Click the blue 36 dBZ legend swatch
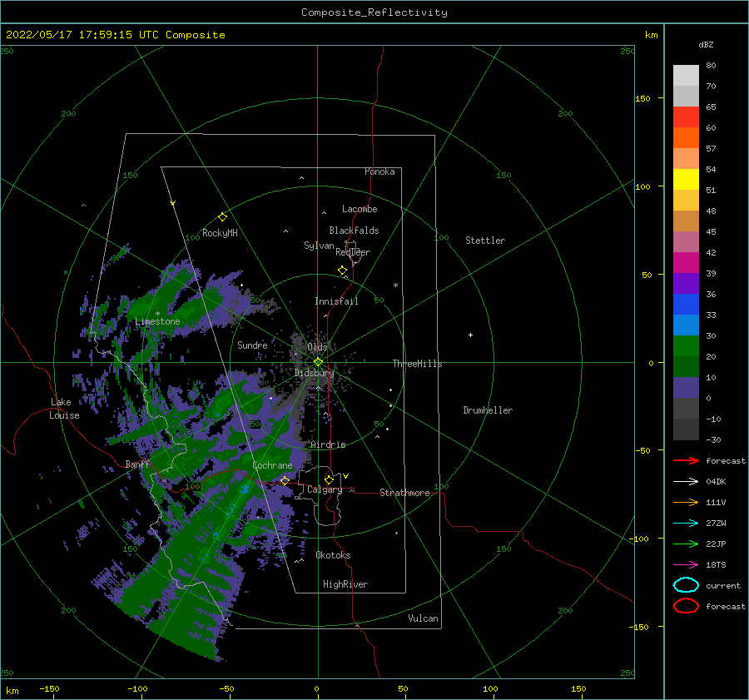 (x=686, y=304)
